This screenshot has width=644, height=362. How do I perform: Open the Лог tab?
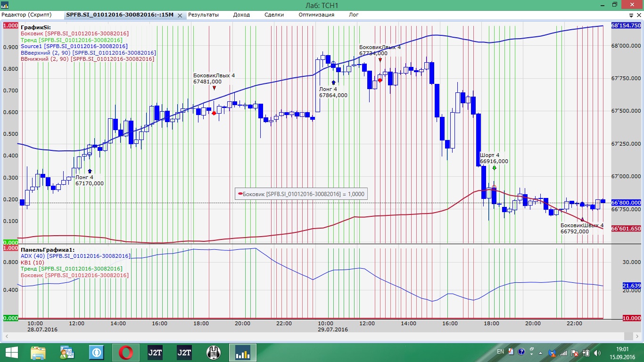click(354, 15)
